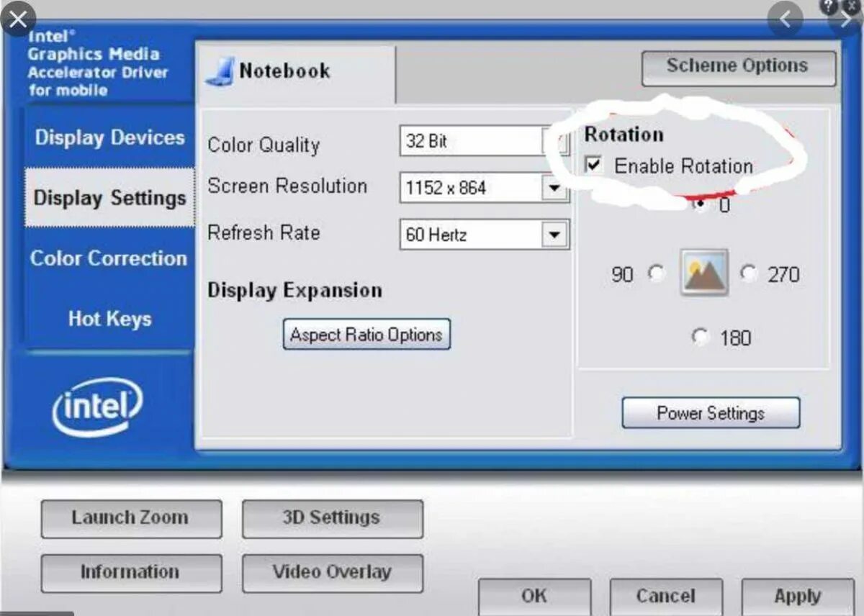Click the 60 Hertz refresh rate value

436,235
